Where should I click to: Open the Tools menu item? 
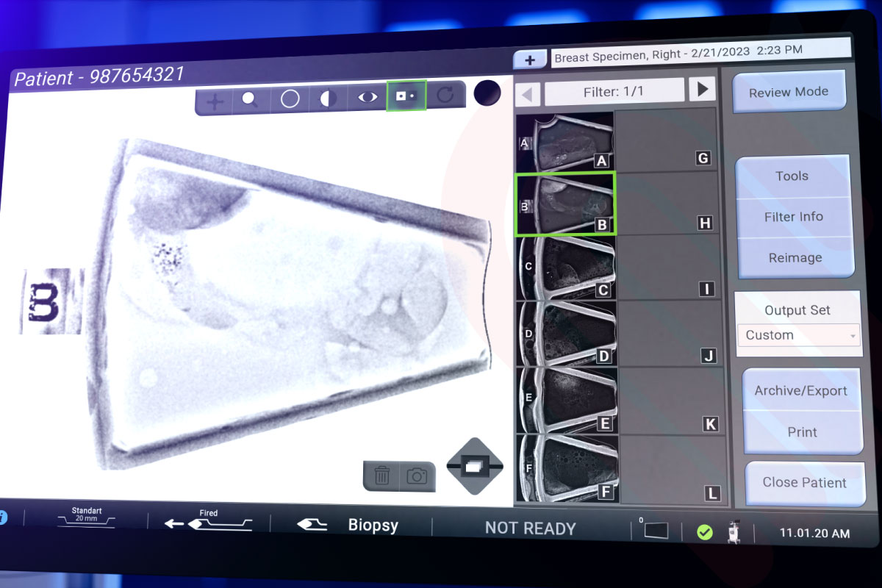pos(792,176)
